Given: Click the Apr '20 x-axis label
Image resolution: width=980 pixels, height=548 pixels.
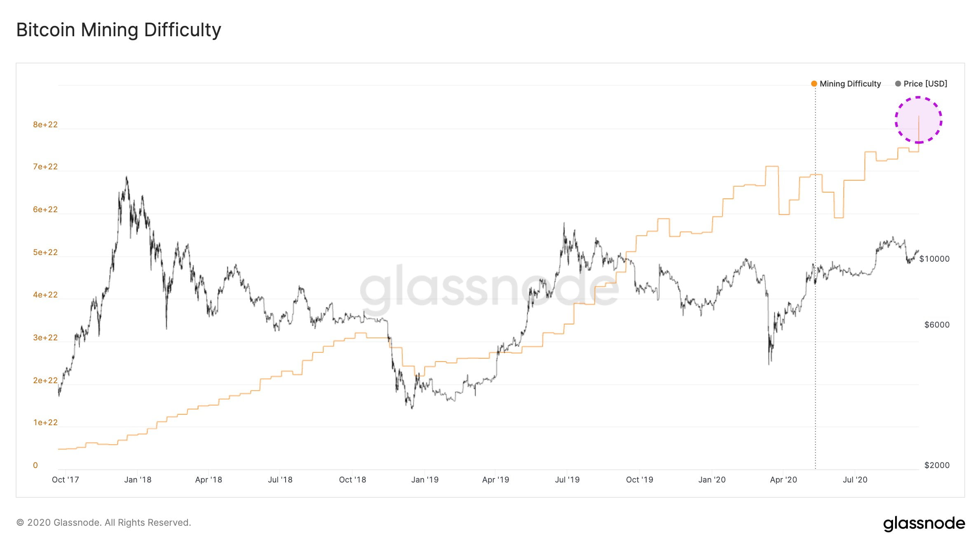Looking at the screenshot, I should coord(783,480).
